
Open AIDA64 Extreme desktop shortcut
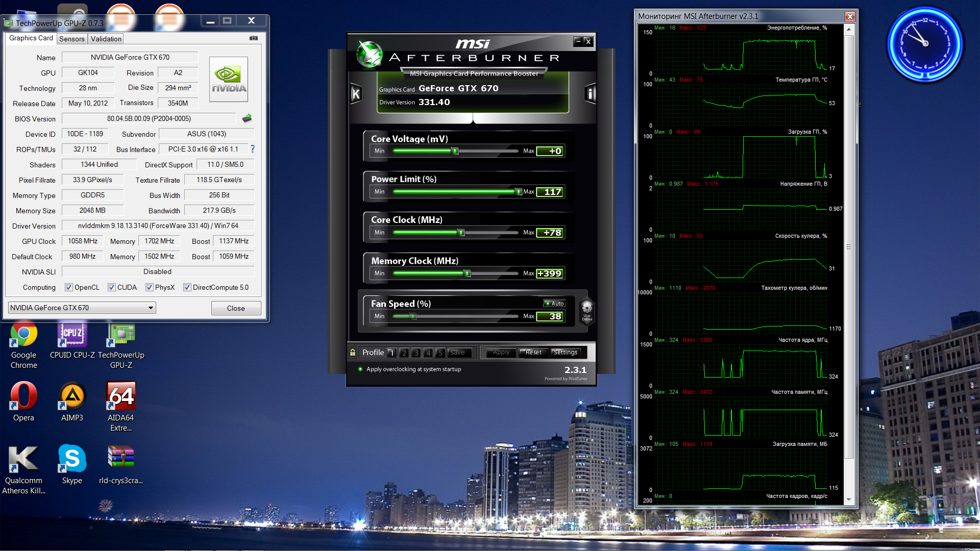coord(121,397)
